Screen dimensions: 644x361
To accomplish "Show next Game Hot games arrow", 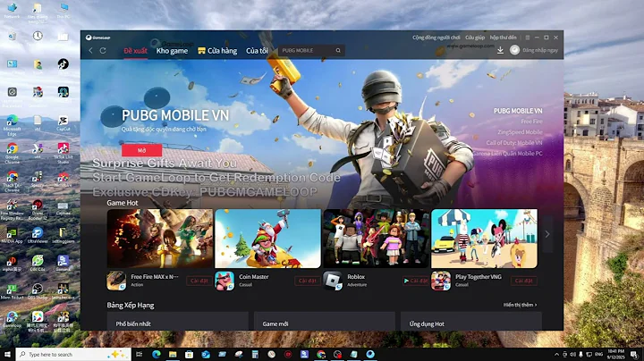I will point(547,234).
